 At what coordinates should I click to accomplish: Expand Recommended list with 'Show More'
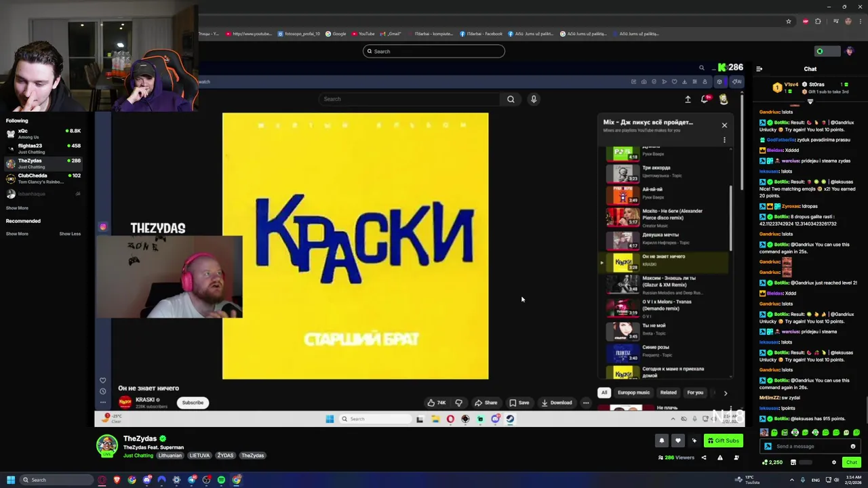coord(17,234)
